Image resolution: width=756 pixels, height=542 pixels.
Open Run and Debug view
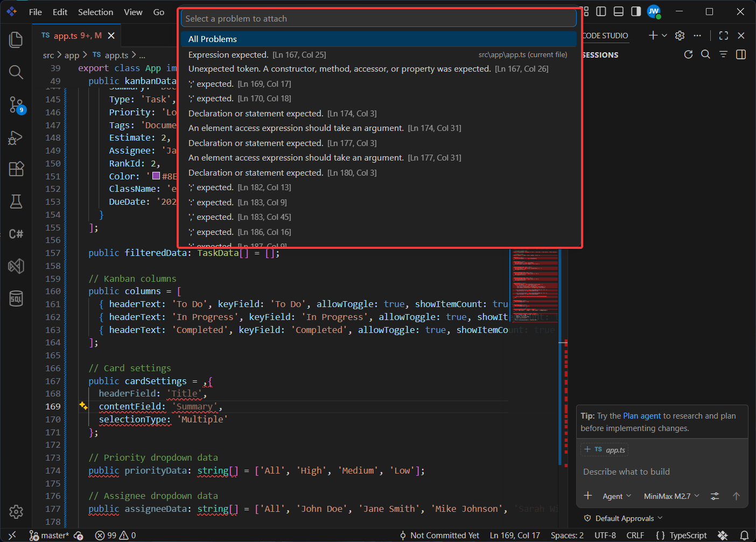click(x=16, y=137)
